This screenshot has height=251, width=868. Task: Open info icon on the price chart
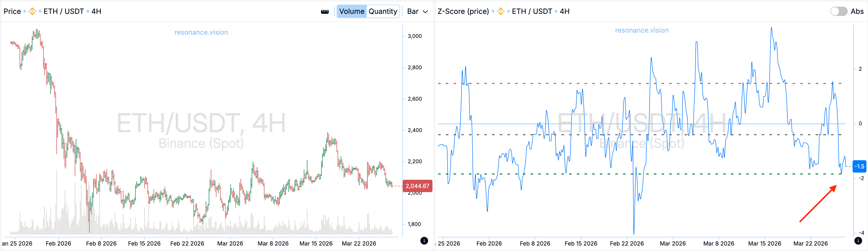coord(424,240)
